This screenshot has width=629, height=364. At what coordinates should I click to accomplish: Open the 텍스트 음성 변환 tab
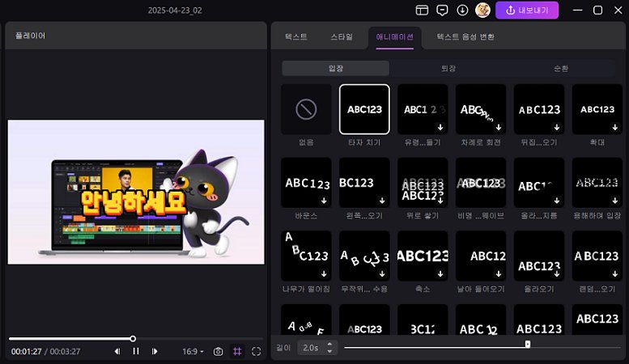(x=465, y=37)
